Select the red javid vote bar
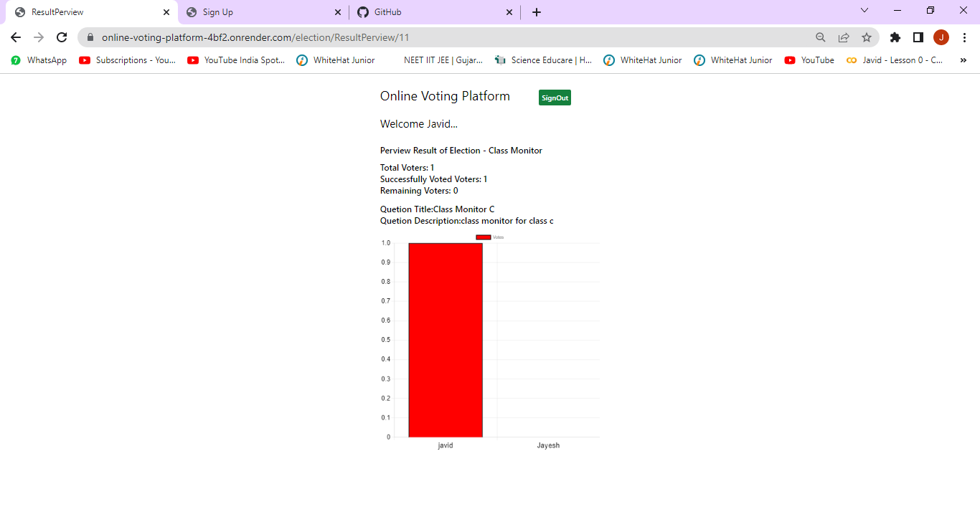This screenshot has width=980, height=522. [445, 341]
